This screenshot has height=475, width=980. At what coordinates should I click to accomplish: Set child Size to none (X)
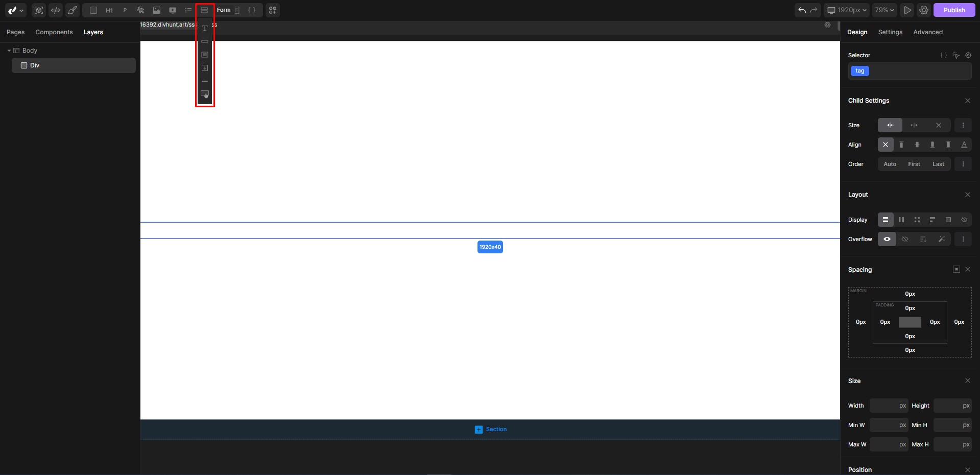[939, 125]
